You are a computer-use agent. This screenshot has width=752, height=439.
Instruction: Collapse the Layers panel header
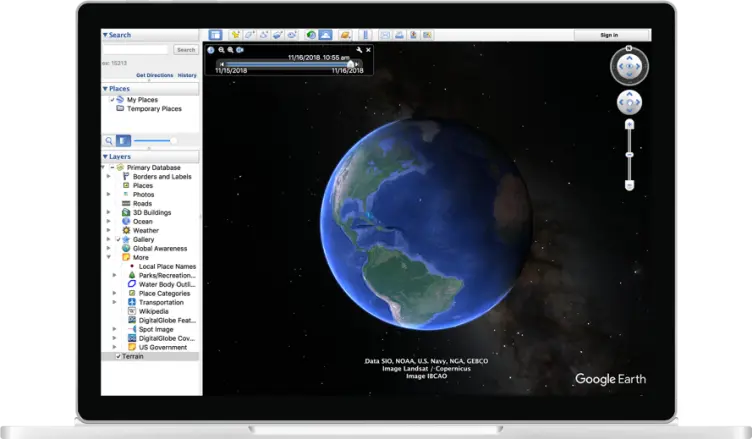coord(105,157)
